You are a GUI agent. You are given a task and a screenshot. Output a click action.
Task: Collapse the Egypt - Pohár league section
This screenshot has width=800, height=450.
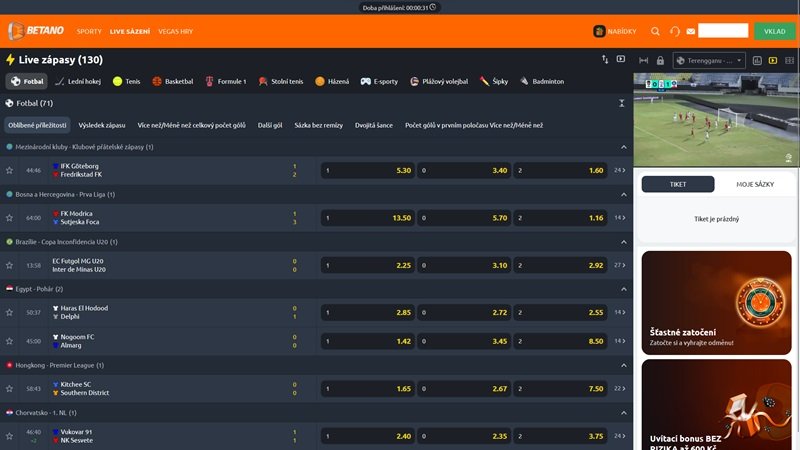pyautogui.click(x=623, y=289)
